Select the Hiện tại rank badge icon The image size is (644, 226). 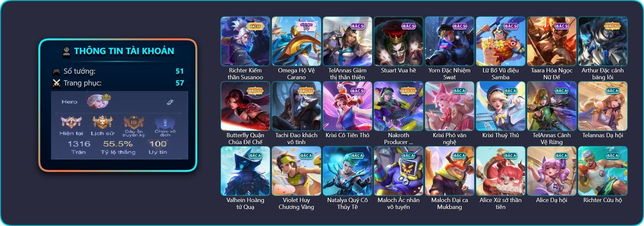click(x=71, y=122)
